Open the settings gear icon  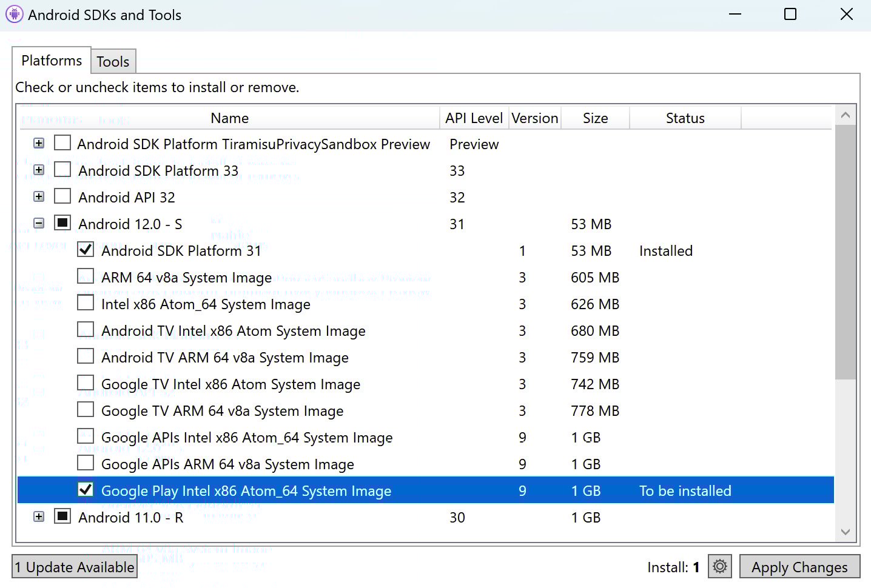point(719,567)
